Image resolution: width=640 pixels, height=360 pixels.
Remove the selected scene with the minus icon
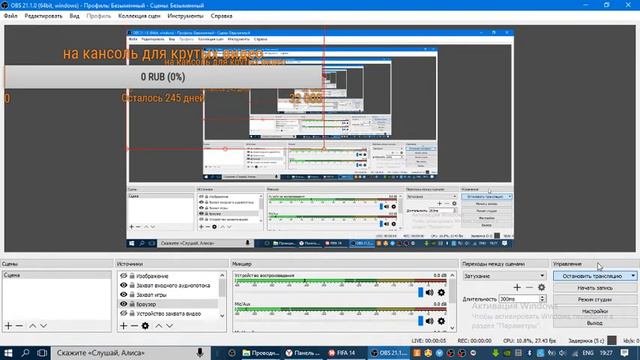[x=19, y=326]
